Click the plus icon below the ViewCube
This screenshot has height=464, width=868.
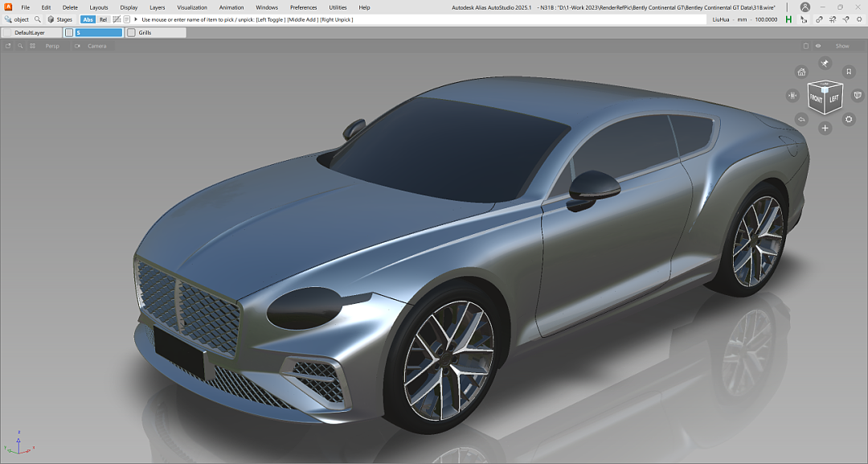click(x=825, y=128)
